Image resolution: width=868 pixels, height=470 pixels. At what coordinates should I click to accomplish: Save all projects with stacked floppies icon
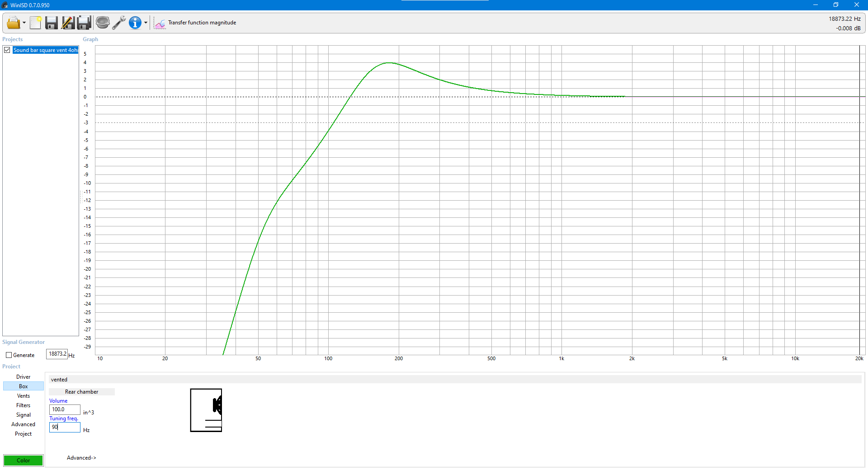click(x=85, y=23)
